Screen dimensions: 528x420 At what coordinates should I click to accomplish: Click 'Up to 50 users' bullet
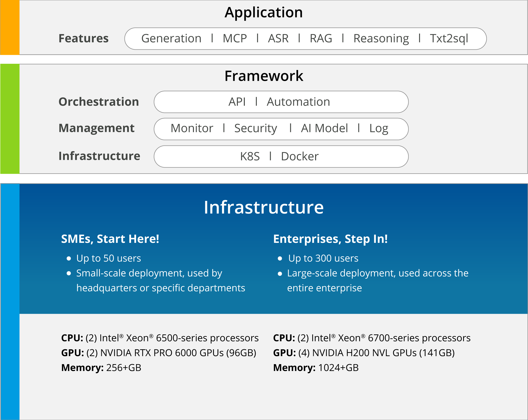pos(108,258)
